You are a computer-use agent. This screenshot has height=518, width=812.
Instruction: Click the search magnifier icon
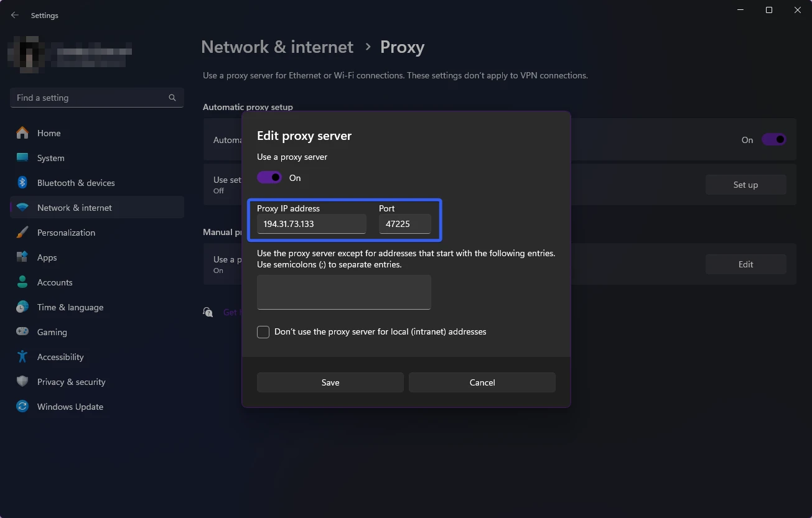pos(172,98)
